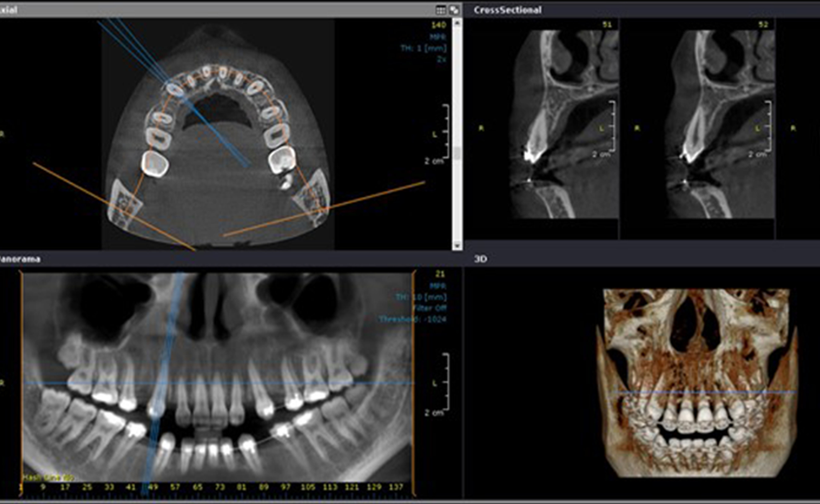This screenshot has height=504, width=820.
Task: Click ruler tick 73 on panorama scale
Action: (220, 487)
